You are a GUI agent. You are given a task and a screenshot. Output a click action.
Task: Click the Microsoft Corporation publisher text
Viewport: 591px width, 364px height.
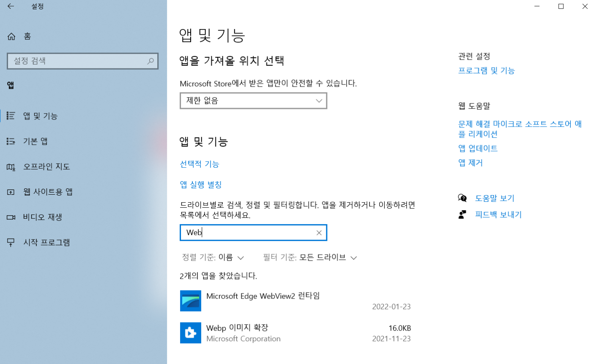(244, 339)
